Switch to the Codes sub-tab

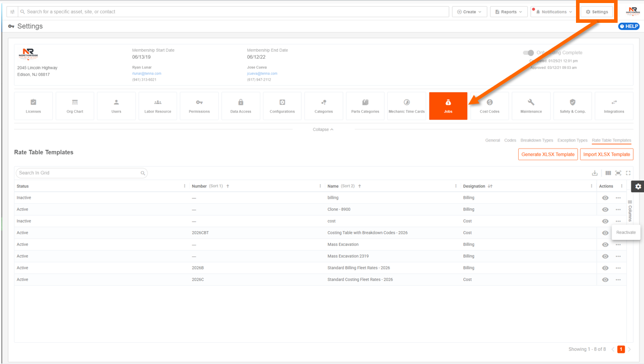point(510,140)
